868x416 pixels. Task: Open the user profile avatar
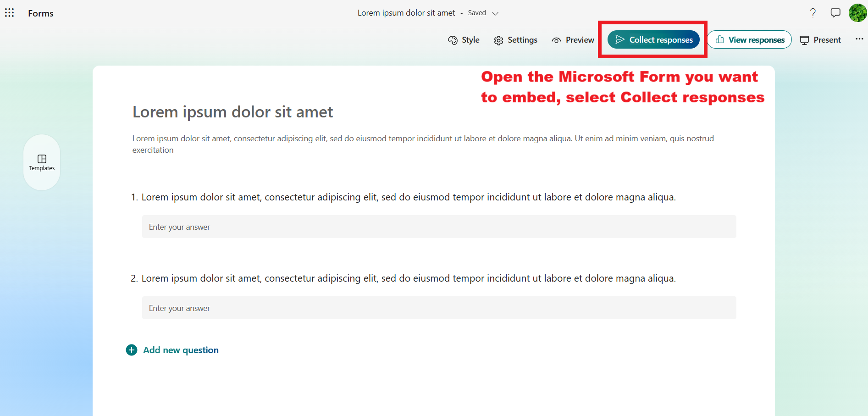pos(857,13)
